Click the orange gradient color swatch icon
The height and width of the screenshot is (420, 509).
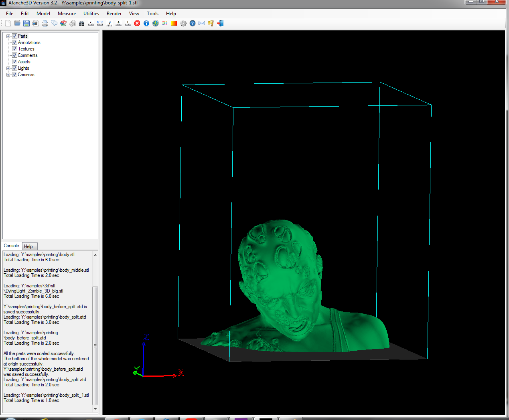click(174, 23)
